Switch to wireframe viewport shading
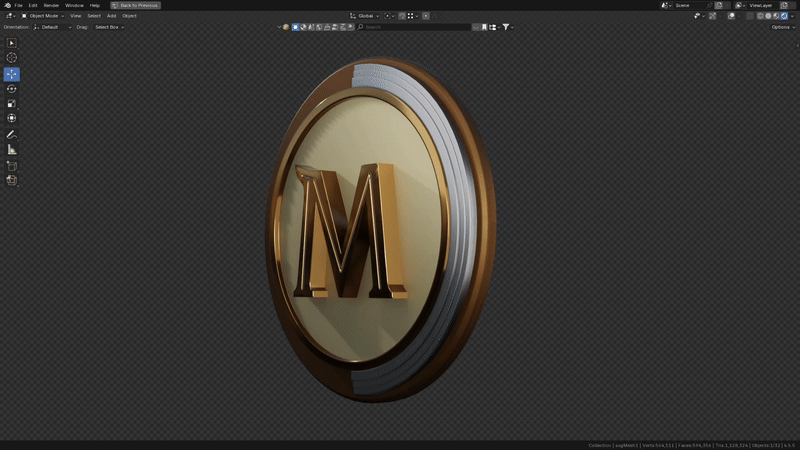Viewport: 800px width, 450px height. point(760,16)
